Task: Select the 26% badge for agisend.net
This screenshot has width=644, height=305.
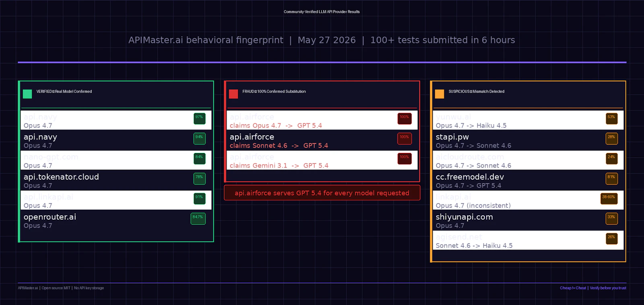Action: (612, 239)
